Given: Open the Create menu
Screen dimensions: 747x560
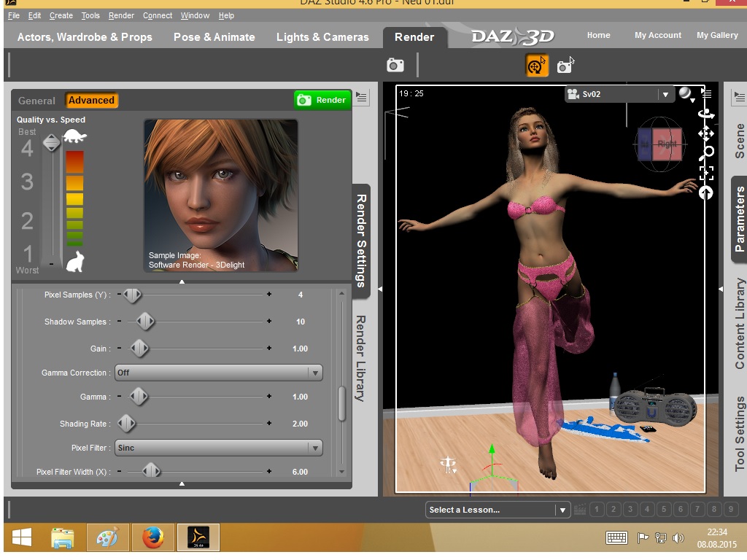Looking at the screenshot, I should [61, 16].
